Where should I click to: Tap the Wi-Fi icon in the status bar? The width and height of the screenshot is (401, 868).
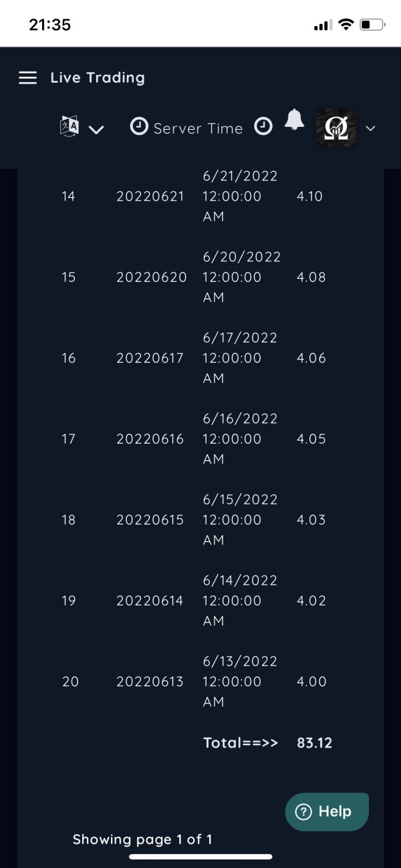pos(346,25)
